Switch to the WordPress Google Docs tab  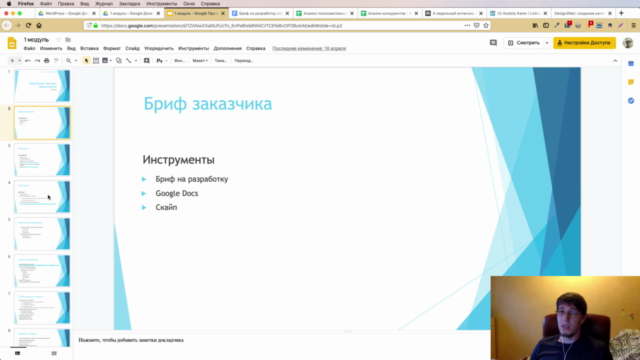(67, 13)
